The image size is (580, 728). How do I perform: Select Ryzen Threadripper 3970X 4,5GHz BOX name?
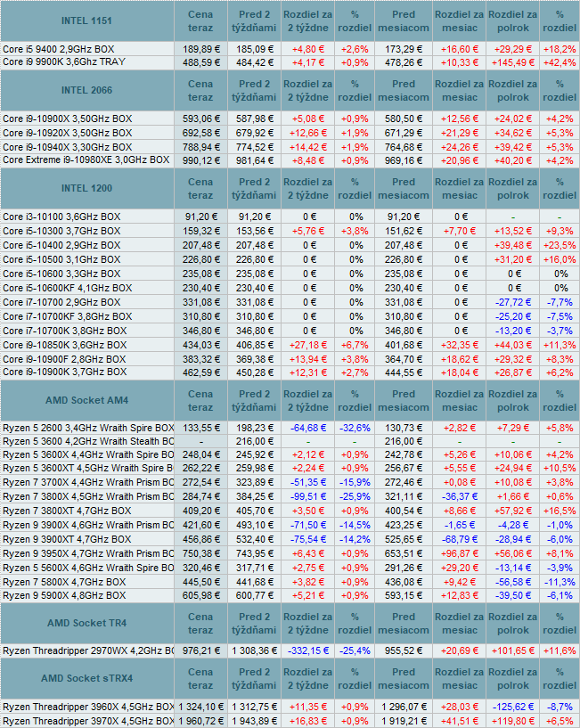tap(88, 722)
